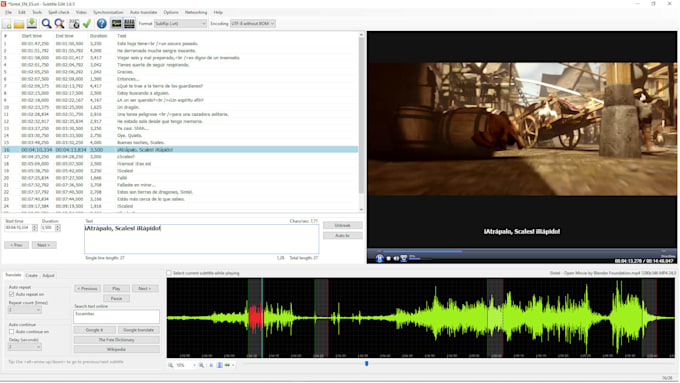The height and width of the screenshot is (383, 680).
Task: Toggle the waveform display toolbar icon
Action: (x=116, y=24)
